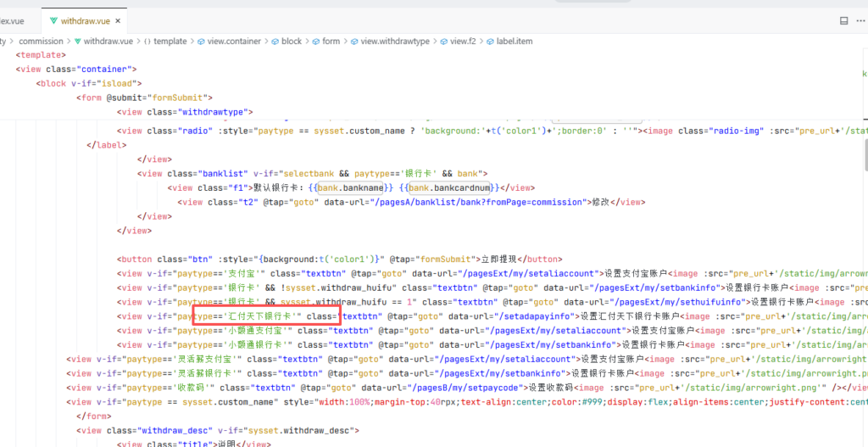This screenshot has width=868, height=447.
Task: Click the curly braces icon before template breadcrumb
Action: [x=147, y=41]
